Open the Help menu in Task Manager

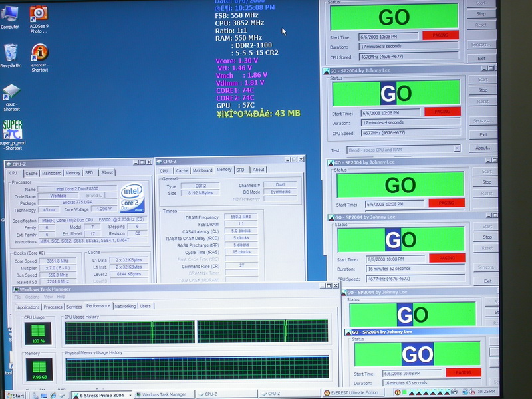click(x=61, y=297)
